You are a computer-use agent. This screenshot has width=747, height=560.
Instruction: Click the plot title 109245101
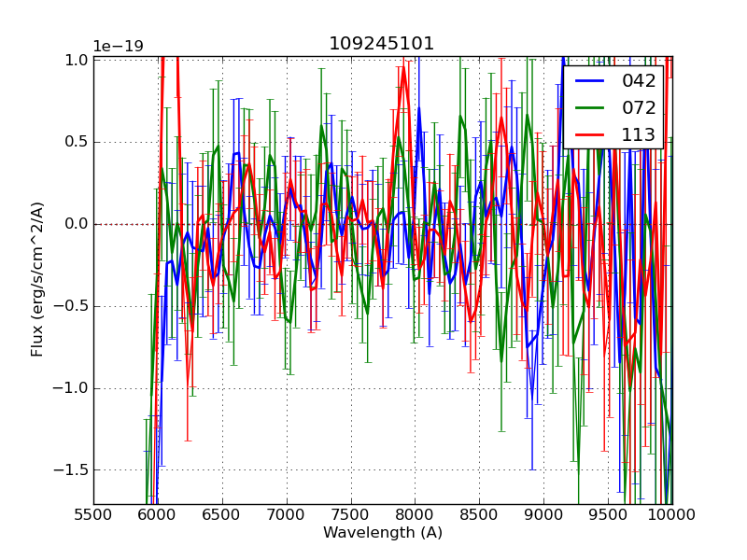[382, 44]
